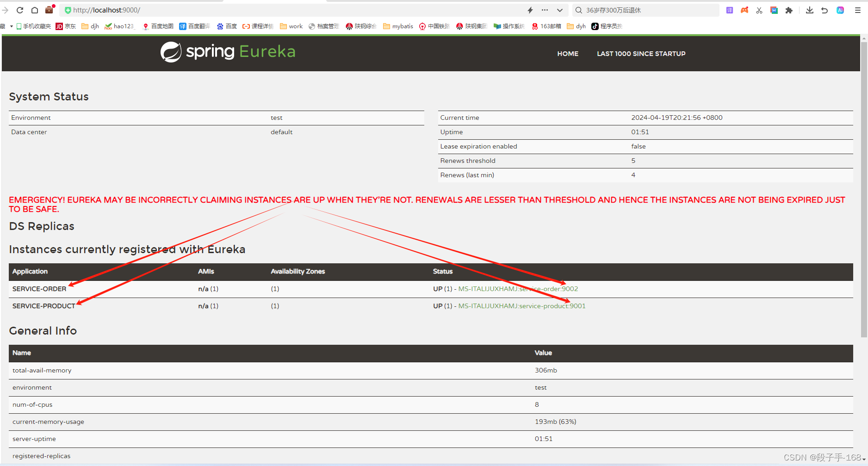Open the W document extension icon

click(x=774, y=10)
